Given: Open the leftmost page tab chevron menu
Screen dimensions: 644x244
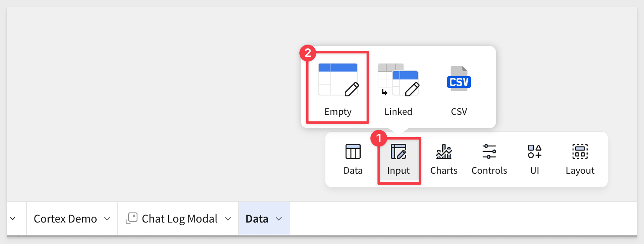Looking at the screenshot, I should (x=12, y=219).
